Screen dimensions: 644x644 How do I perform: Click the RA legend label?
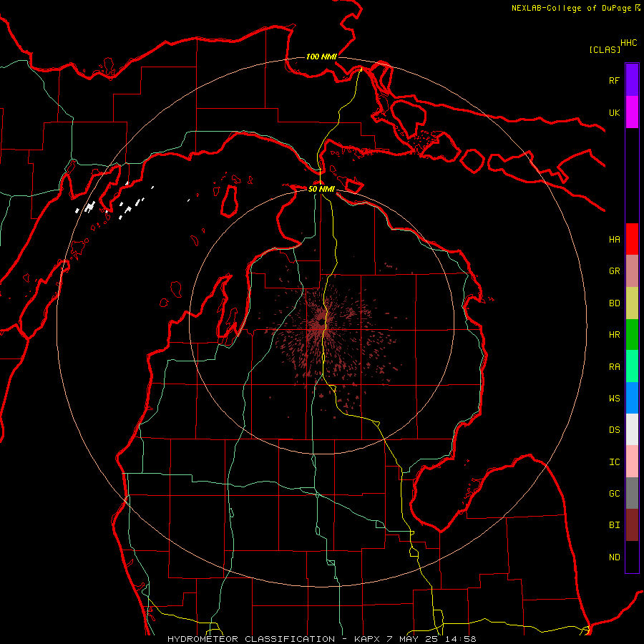614,367
